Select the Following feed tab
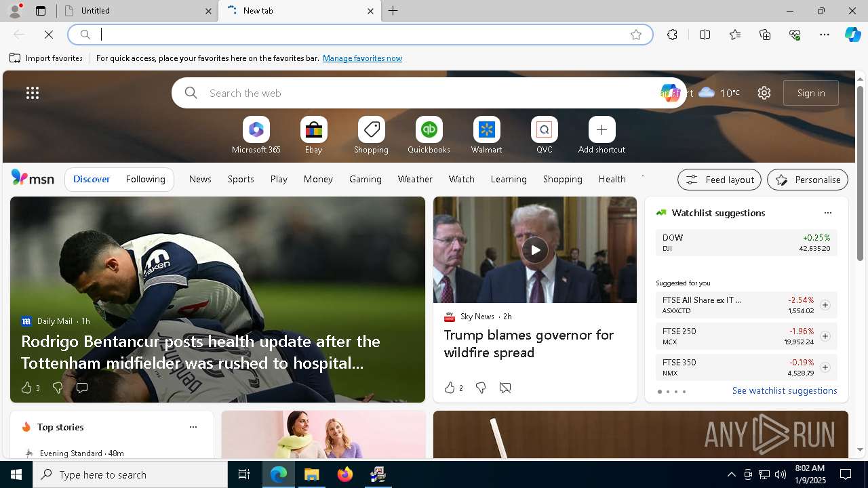Viewport: 868px width, 488px height. tap(145, 179)
